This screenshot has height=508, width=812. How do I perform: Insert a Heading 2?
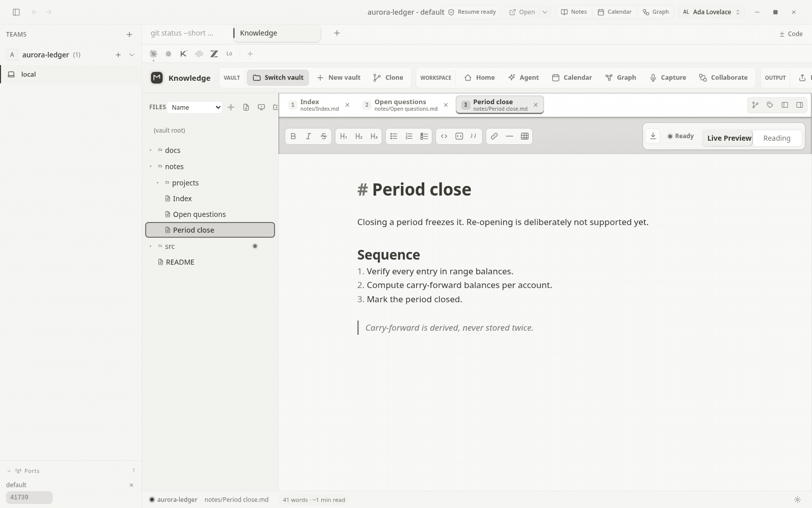tap(359, 136)
